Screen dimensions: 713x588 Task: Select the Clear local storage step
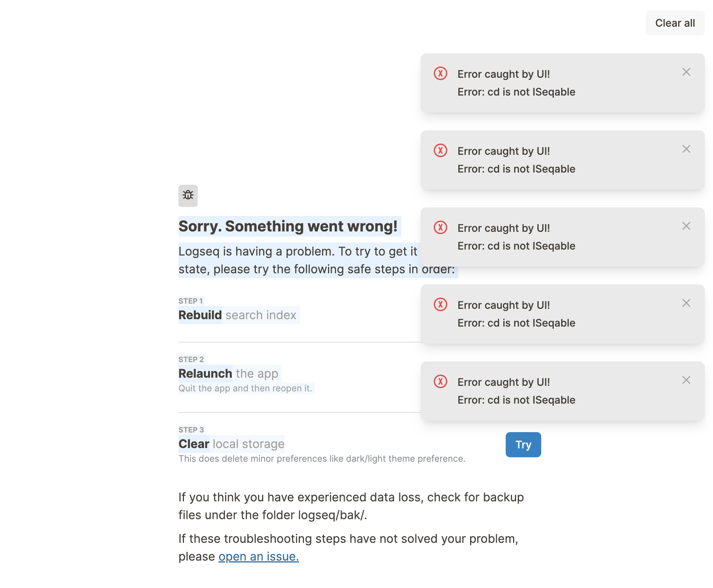coord(231,444)
